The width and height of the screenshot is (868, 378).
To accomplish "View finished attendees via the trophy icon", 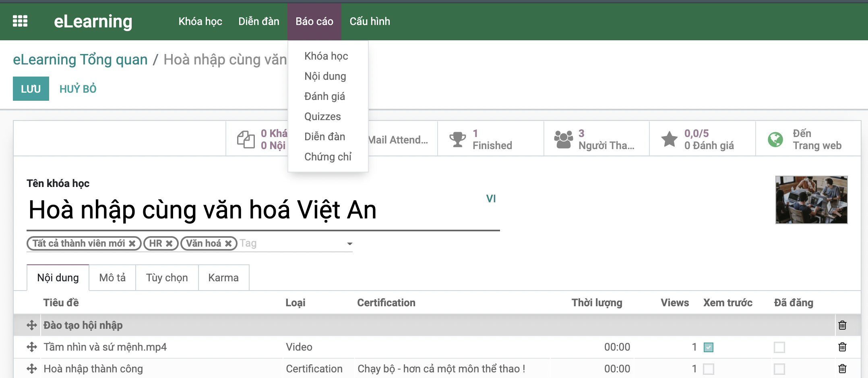I will coord(457,138).
